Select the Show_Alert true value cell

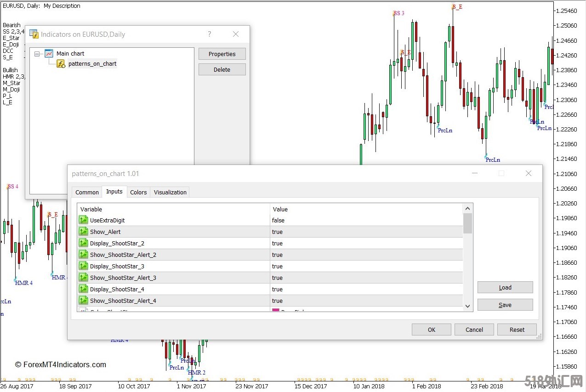click(x=366, y=232)
